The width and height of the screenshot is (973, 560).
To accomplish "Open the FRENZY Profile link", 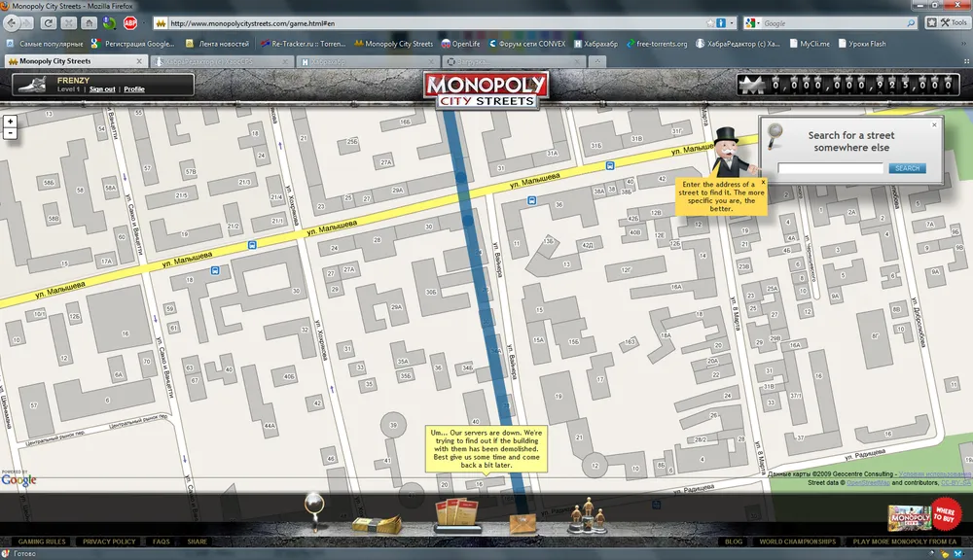I will [134, 89].
